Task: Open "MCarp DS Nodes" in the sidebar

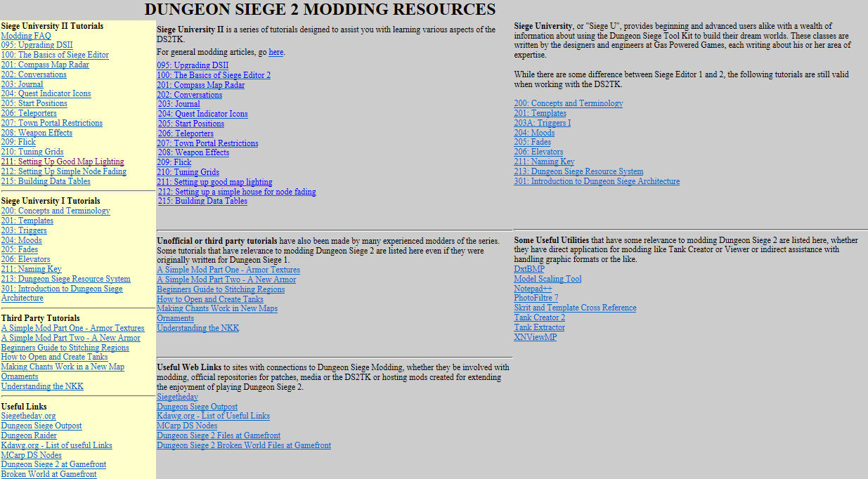Action: 32,455
